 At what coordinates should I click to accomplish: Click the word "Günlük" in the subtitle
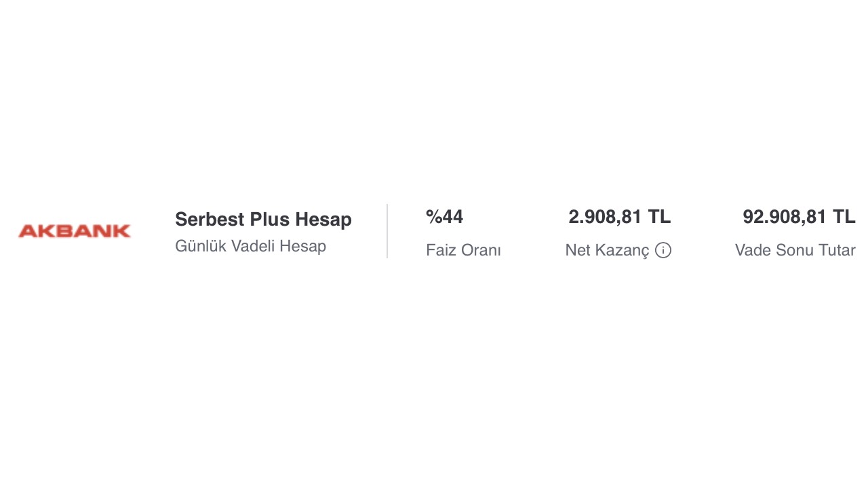tap(200, 246)
